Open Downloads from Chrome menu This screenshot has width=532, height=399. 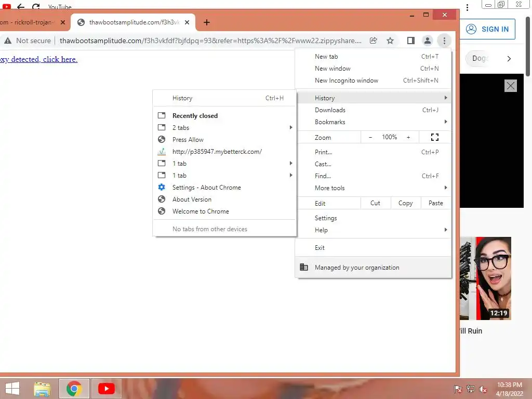(x=373, y=110)
